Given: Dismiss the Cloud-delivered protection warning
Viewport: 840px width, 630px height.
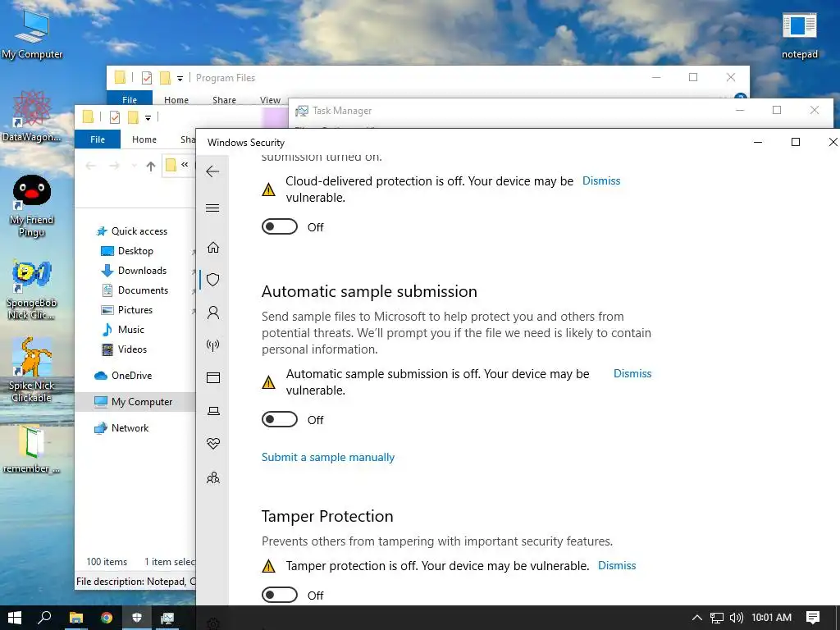Looking at the screenshot, I should (x=601, y=181).
